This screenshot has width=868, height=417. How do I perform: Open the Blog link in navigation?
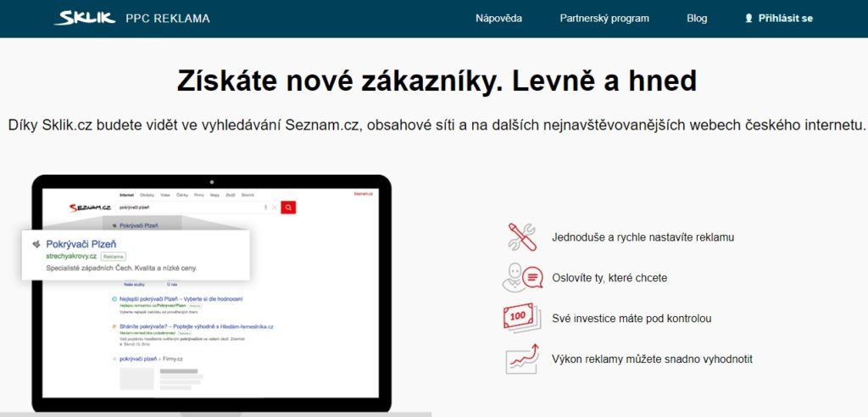(x=697, y=18)
